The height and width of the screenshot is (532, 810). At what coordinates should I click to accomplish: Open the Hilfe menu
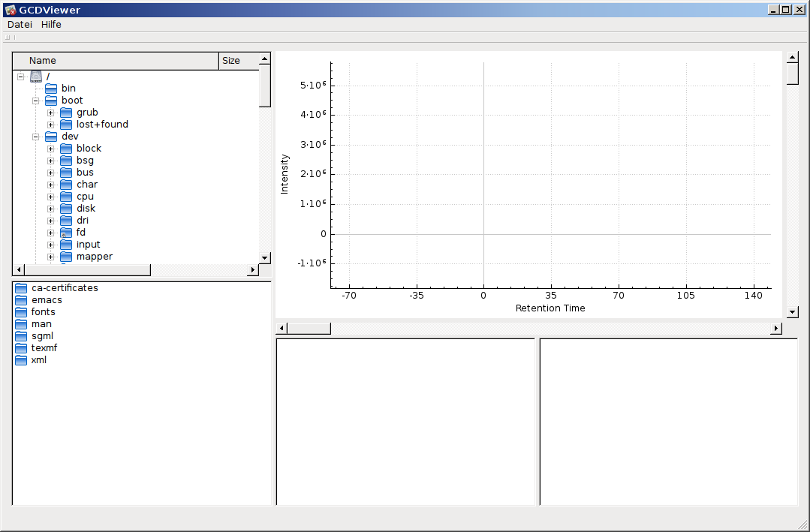[51, 24]
